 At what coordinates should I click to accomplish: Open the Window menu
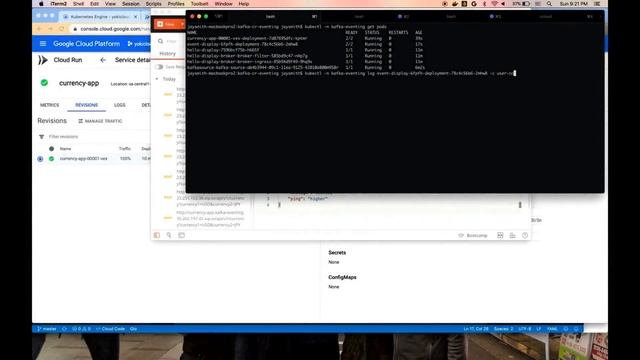(223, 4)
